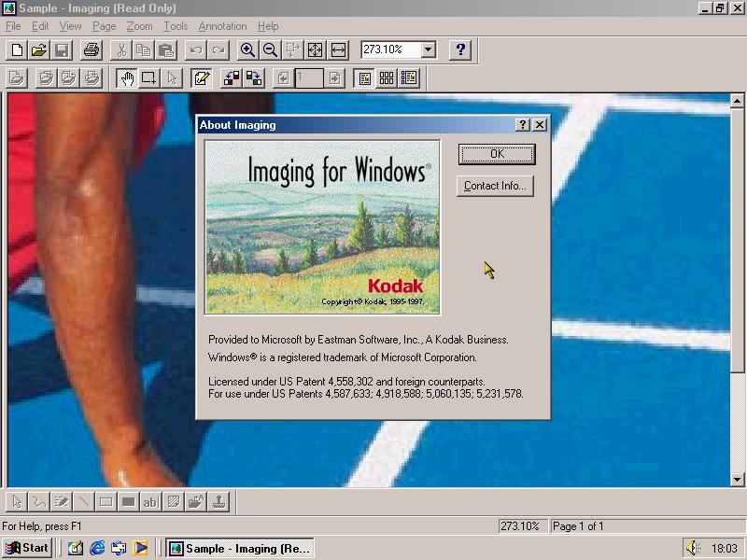The image size is (747, 560).
Task: Enable Page and Thumbnails view
Action: pos(409,78)
